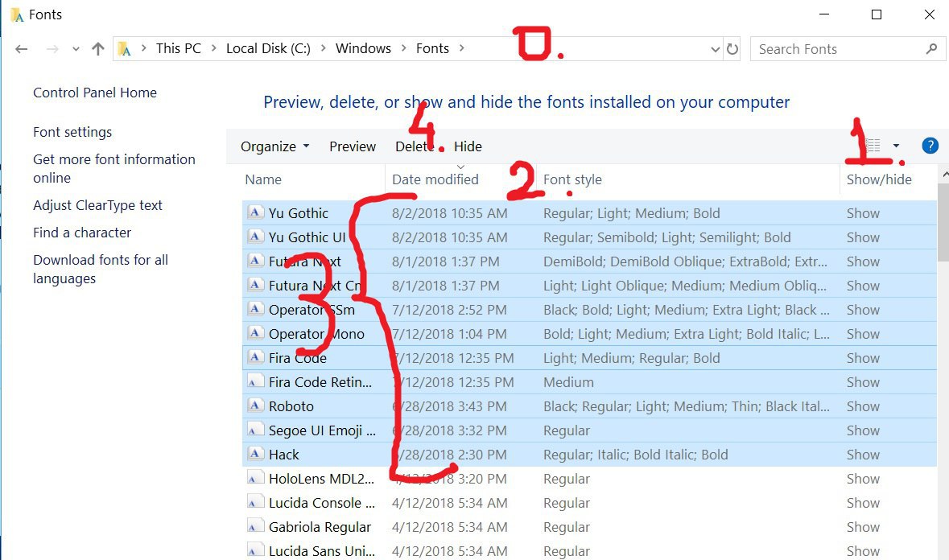Click the Medium style of Fira Code Retina

pyautogui.click(x=568, y=382)
